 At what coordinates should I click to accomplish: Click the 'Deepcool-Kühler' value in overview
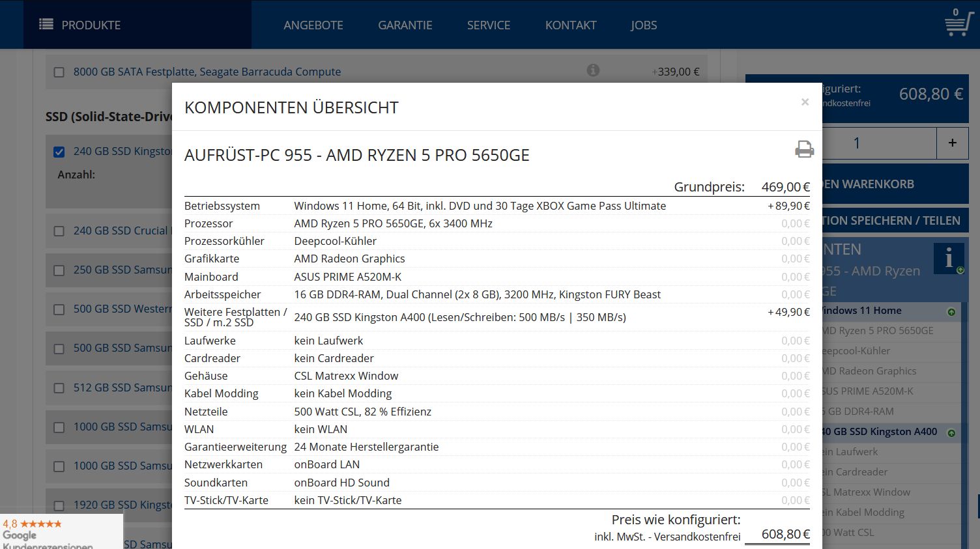[x=335, y=241]
